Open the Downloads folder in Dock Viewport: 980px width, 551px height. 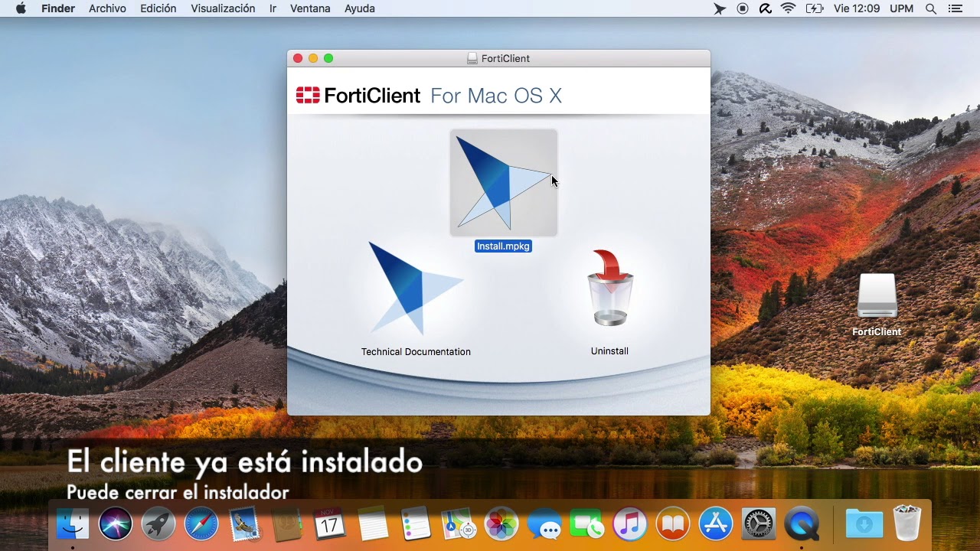tap(864, 524)
